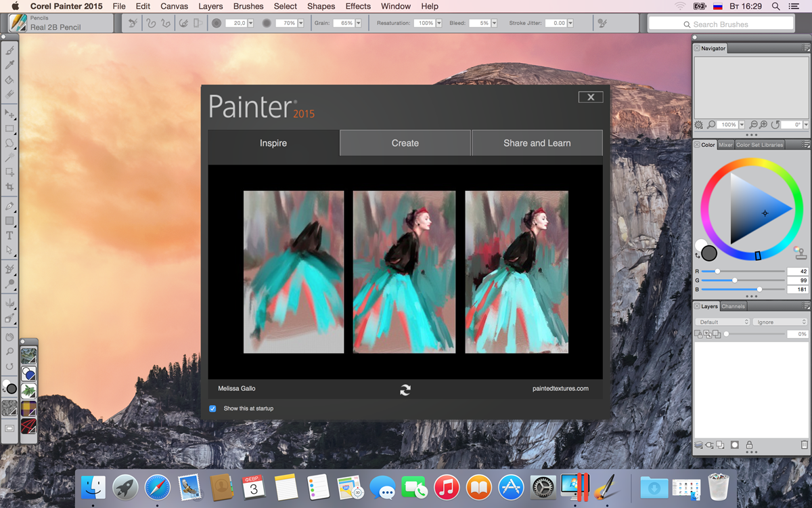Open the Ignore composite depth dropdown
Viewport: 812px width, 508px height.
pyautogui.click(x=781, y=322)
